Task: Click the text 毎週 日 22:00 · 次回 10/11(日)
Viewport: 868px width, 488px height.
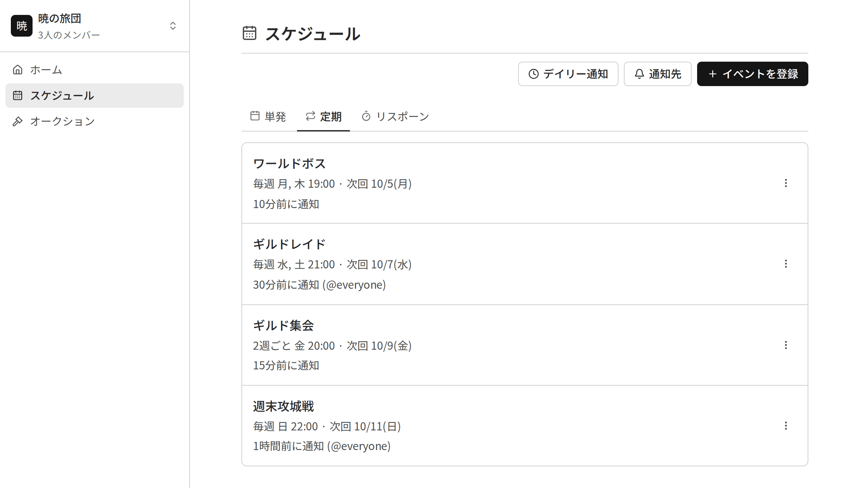Action: [x=327, y=426]
